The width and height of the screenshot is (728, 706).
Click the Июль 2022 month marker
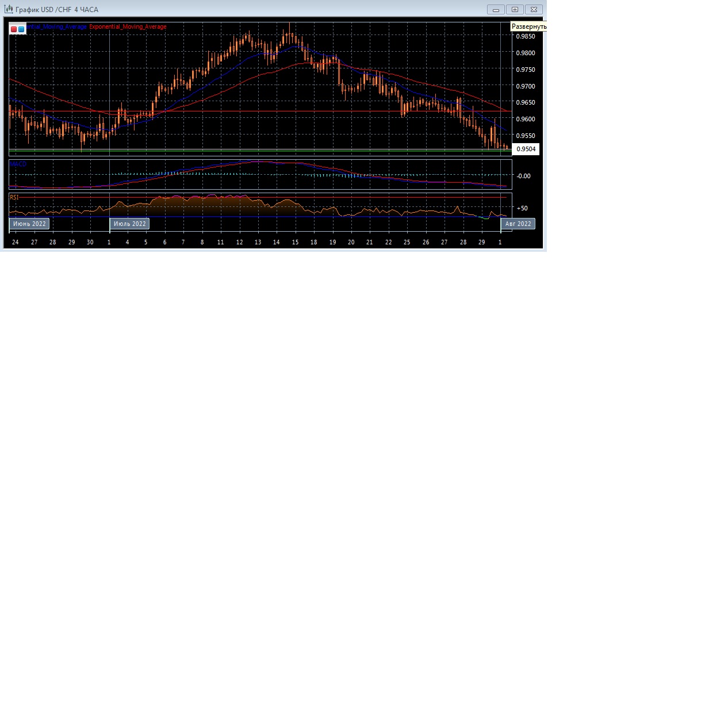129,224
